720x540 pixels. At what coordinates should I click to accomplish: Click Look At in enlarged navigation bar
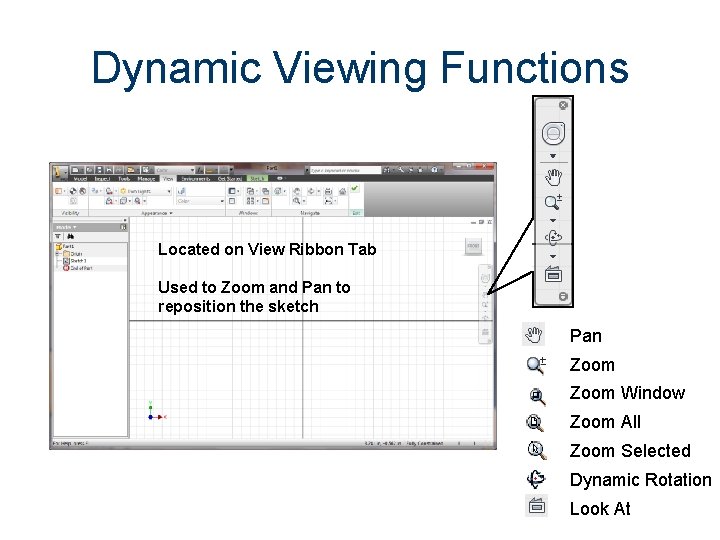pyautogui.click(x=553, y=274)
